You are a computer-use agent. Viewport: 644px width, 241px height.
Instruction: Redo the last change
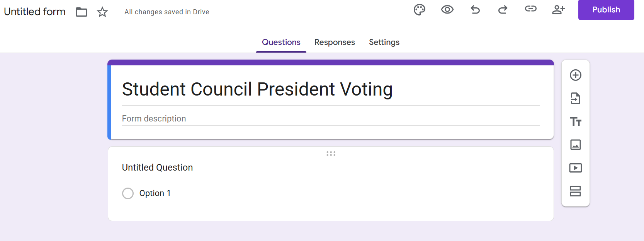click(x=503, y=10)
